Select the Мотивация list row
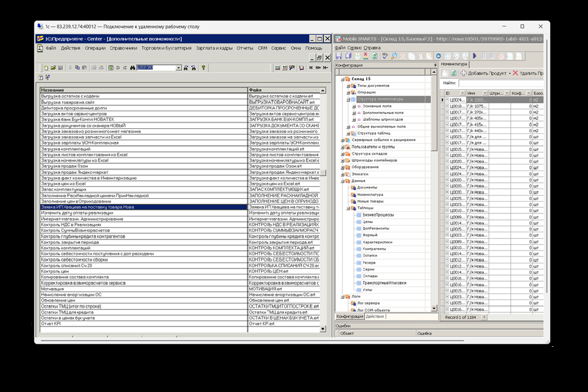This screenshot has width=588, height=392. pyautogui.click(x=143, y=289)
